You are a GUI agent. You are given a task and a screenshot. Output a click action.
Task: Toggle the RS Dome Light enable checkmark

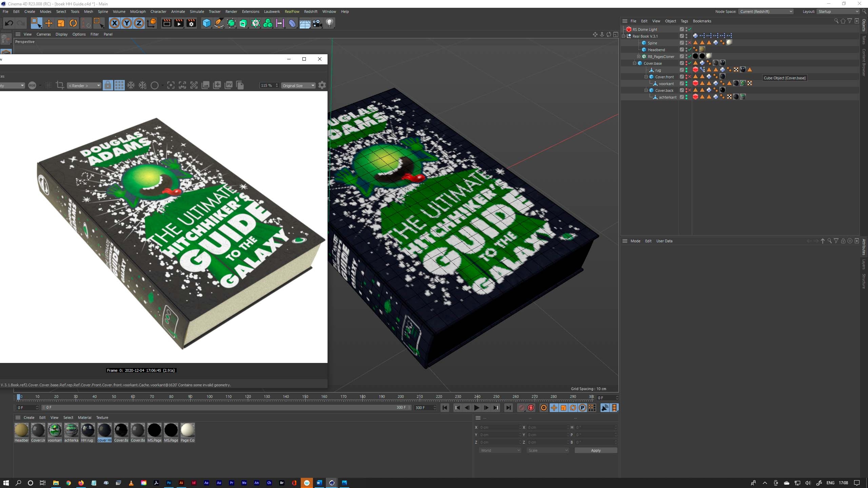[690, 29]
